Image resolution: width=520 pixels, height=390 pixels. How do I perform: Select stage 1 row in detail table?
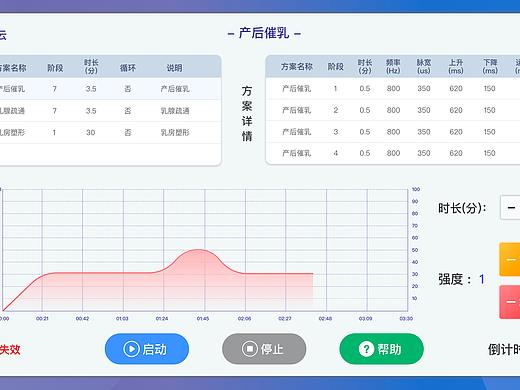tap(393, 88)
